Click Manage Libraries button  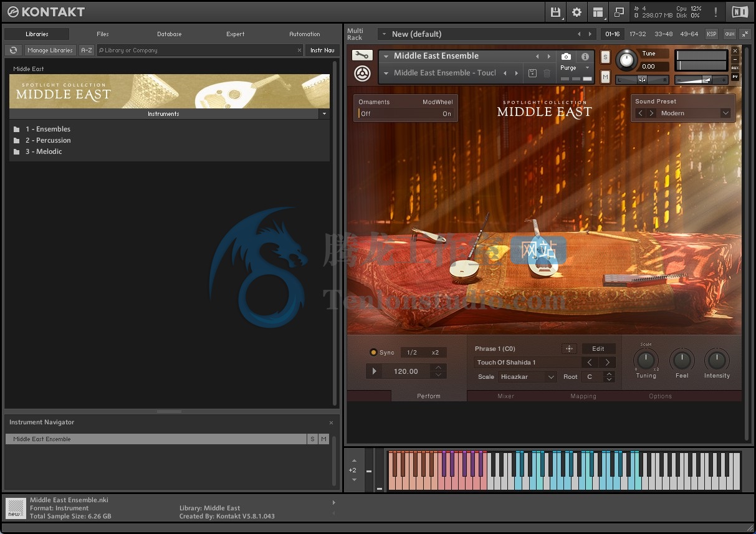(x=50, y=50)
